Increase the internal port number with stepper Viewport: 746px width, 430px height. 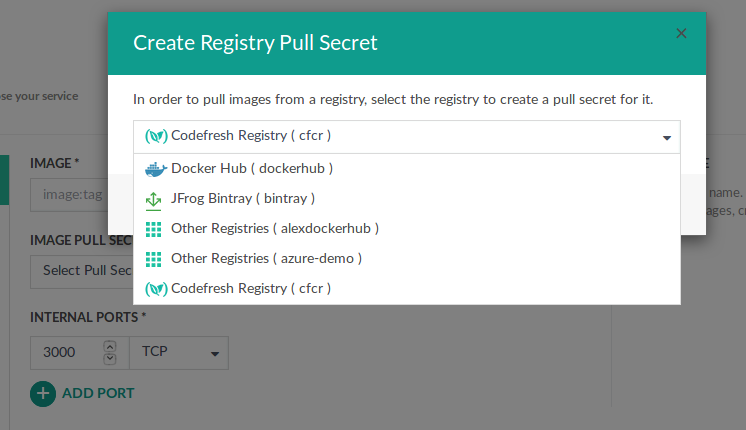110,346
